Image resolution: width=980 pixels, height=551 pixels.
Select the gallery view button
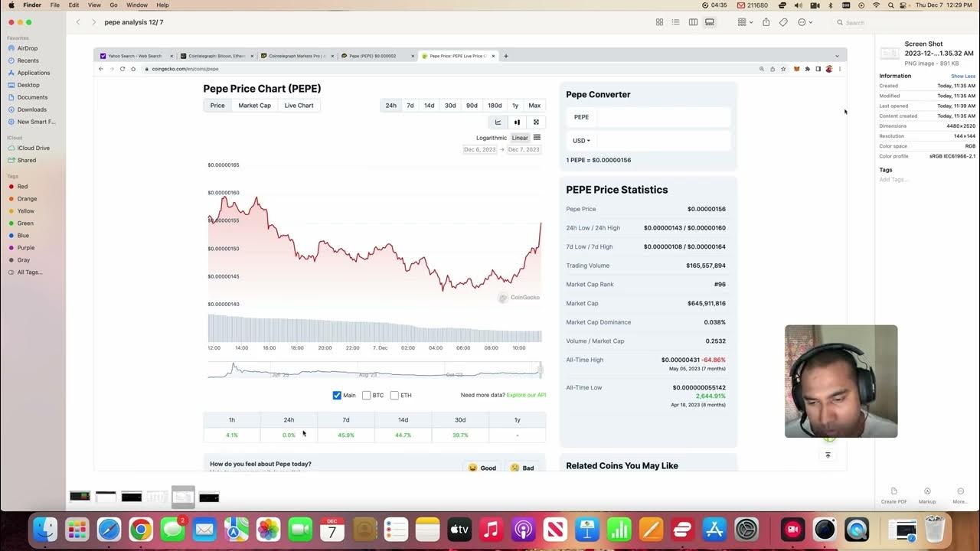point(710,22)
